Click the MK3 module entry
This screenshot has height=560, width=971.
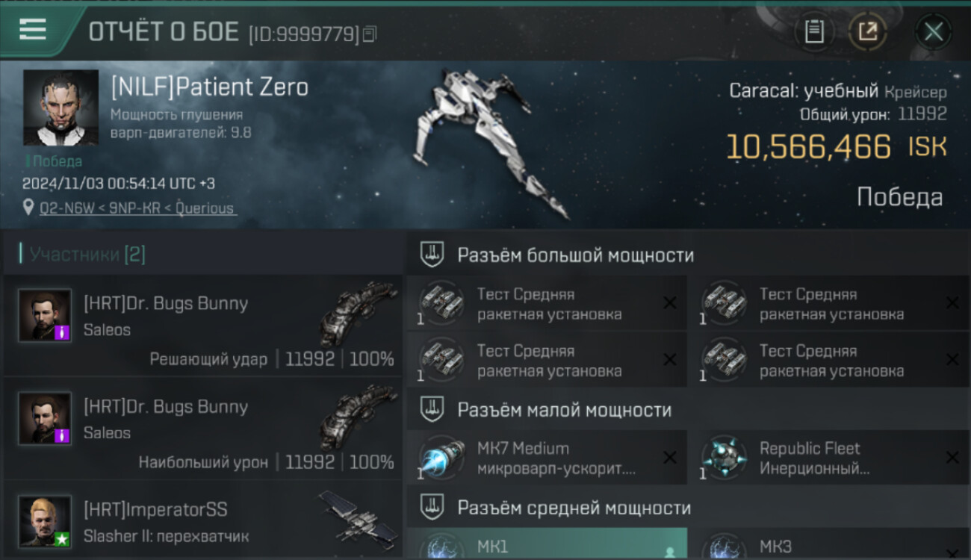(x=829, y=544)
